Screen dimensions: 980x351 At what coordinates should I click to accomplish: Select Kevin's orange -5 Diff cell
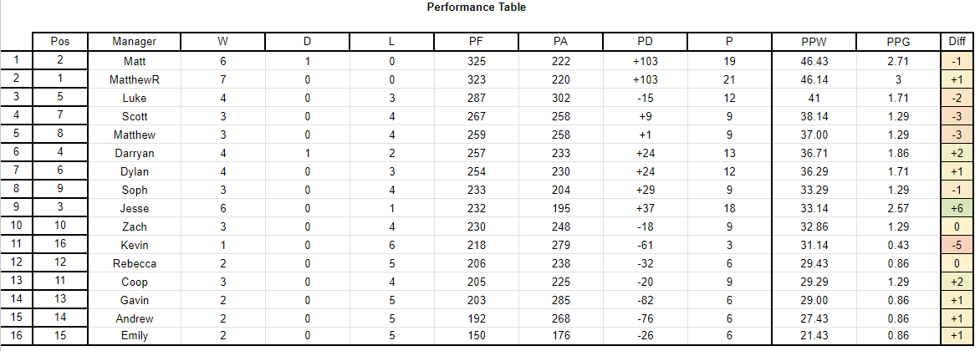[x=957, y=246]
